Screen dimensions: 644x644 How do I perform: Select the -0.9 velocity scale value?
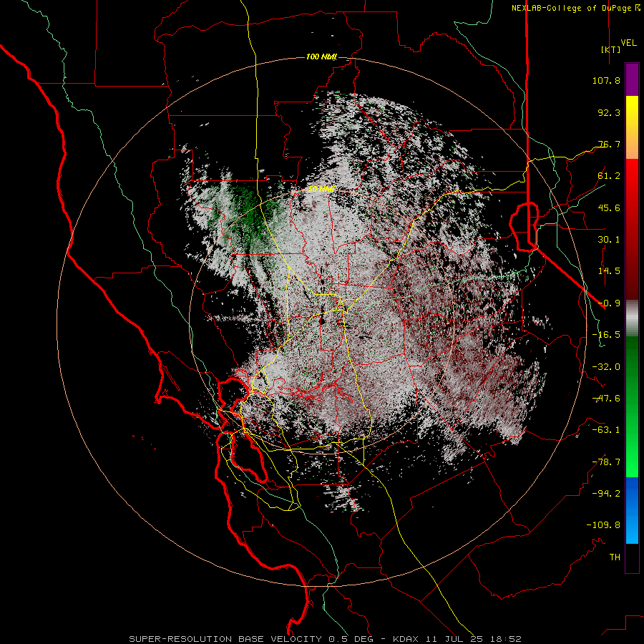609,303
